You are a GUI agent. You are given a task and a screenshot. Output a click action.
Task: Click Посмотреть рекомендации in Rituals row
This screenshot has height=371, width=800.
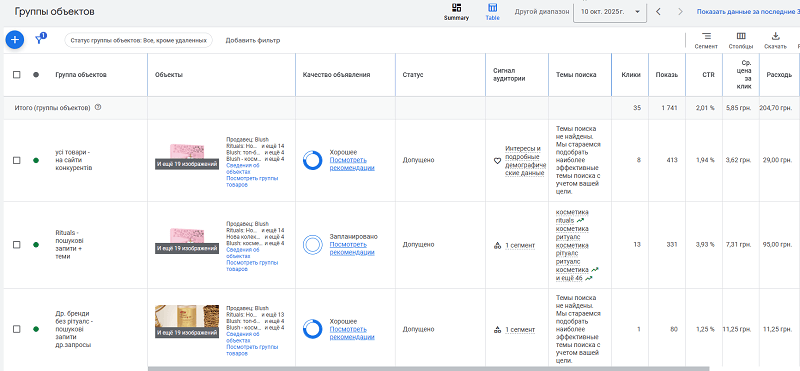[352, 249]
